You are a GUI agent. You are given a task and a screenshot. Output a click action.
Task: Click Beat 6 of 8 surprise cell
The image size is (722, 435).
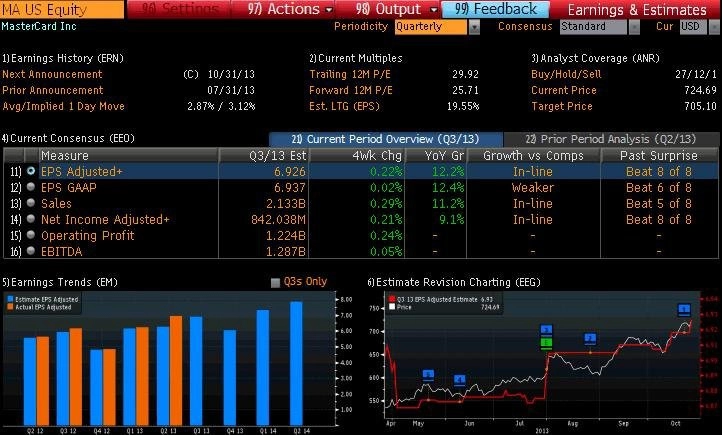coord(659,187)
